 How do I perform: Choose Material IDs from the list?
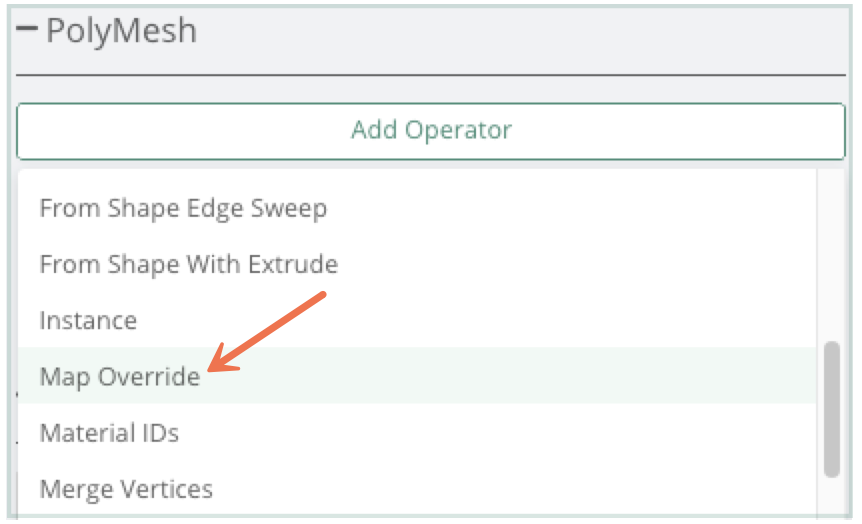[x=109, y=433]
